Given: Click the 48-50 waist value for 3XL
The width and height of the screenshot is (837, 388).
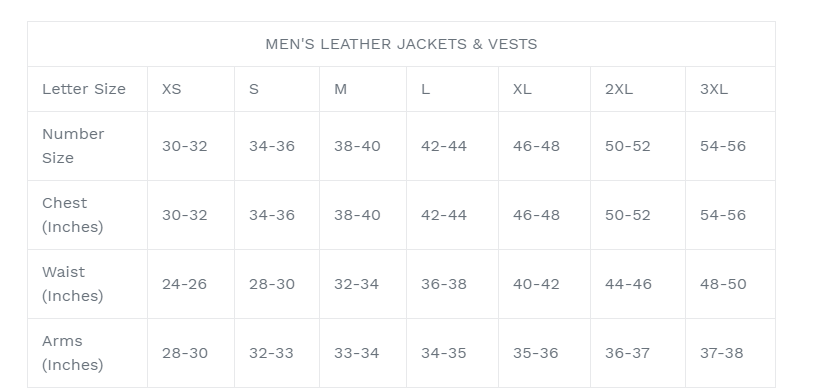Looking at the screenshot, I should coord(723,284).
